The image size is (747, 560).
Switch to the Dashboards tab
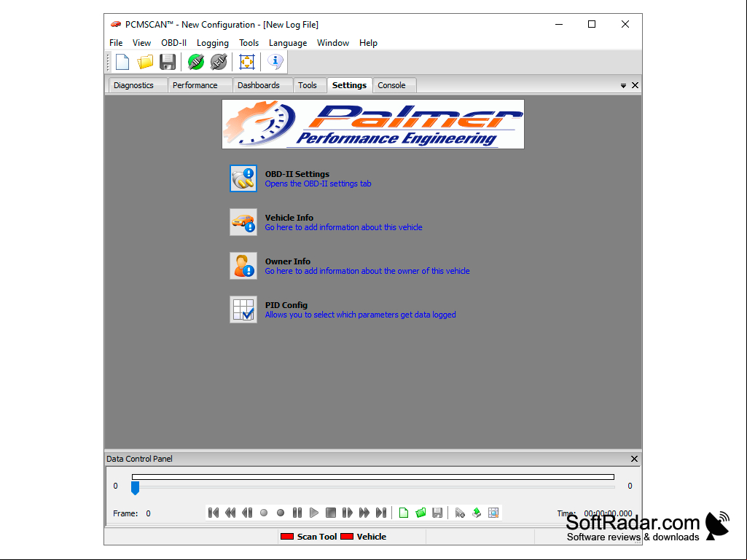(262, 85)
